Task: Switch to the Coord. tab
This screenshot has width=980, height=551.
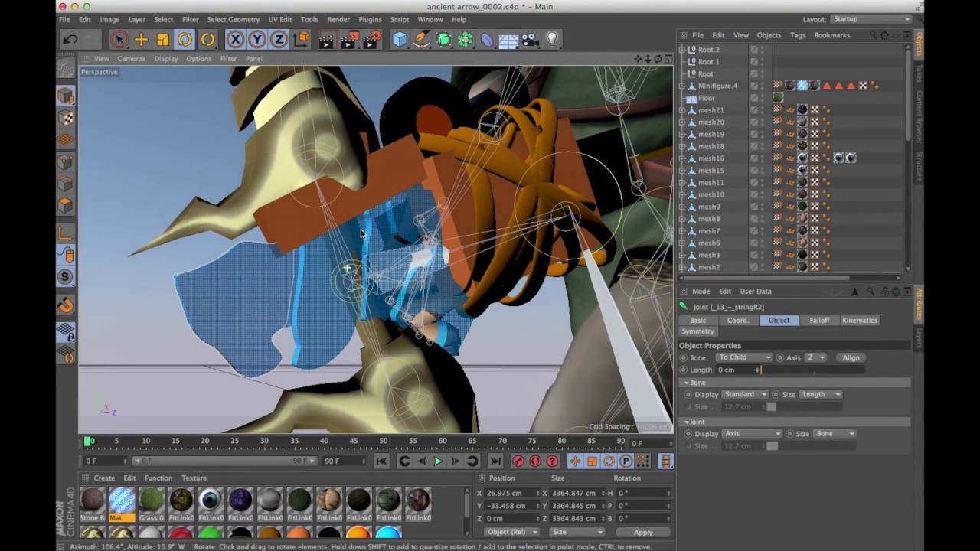Action: click(x=738, y=321)
